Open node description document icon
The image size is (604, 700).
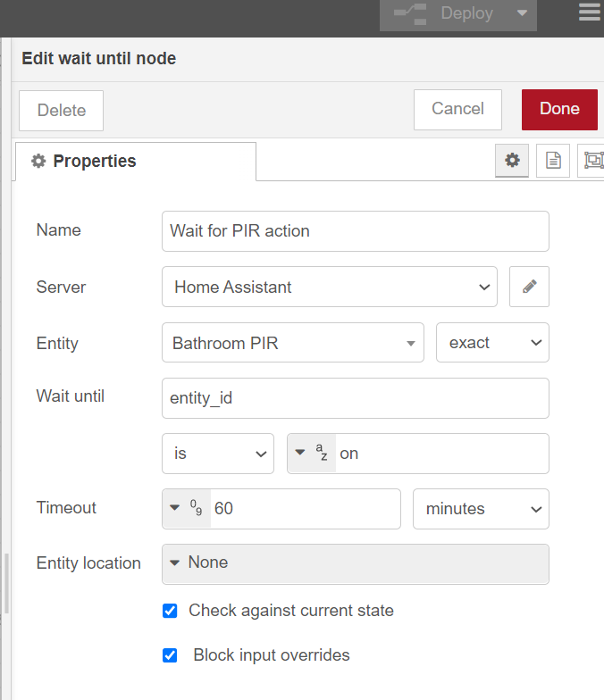pos(553,160)
